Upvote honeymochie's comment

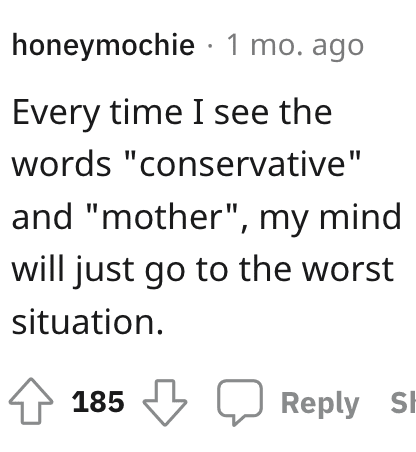[31, 401]
